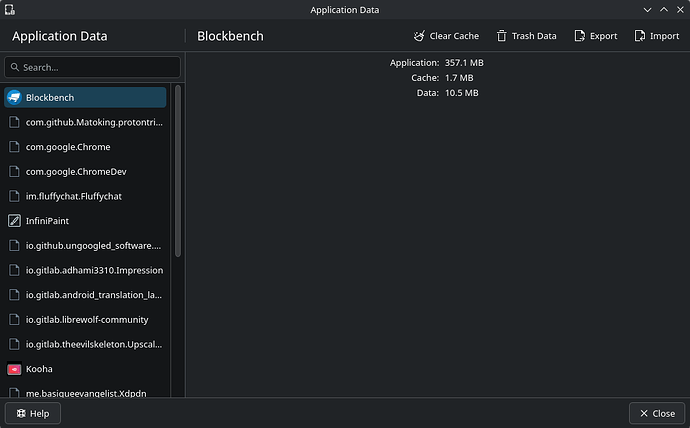Click file icon beside io.gitlab.theevilskeleton.Upscal...
The height and width of the screenshot is (428, 690).
click(x=14, y=344)
